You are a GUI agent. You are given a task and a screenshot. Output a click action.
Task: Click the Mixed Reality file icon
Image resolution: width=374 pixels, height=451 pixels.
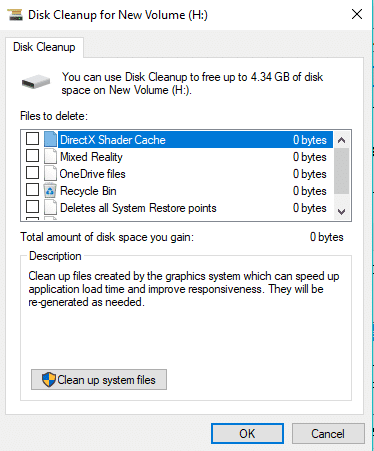coord(50,156)
